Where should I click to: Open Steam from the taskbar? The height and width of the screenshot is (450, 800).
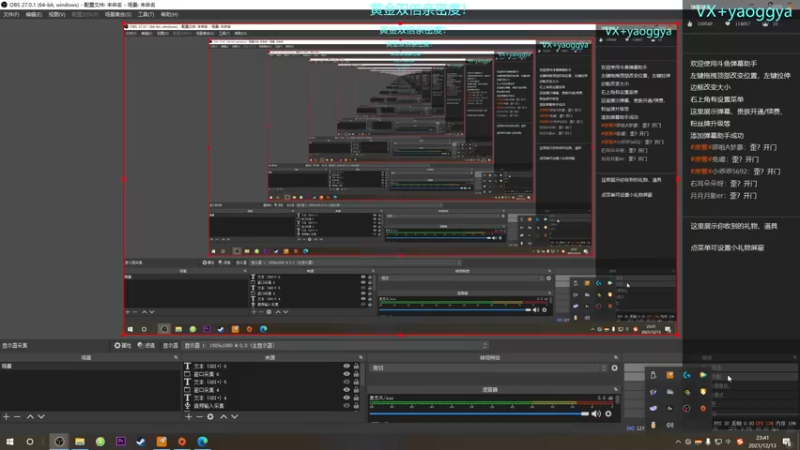point(141,441)
